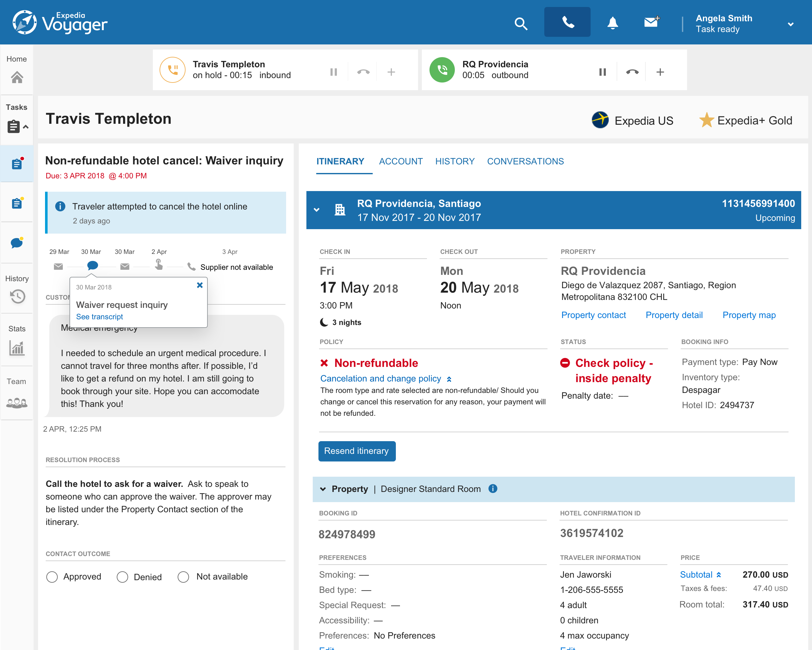Open Angela Smith user dropdown arrow

[x=790, y=24]
